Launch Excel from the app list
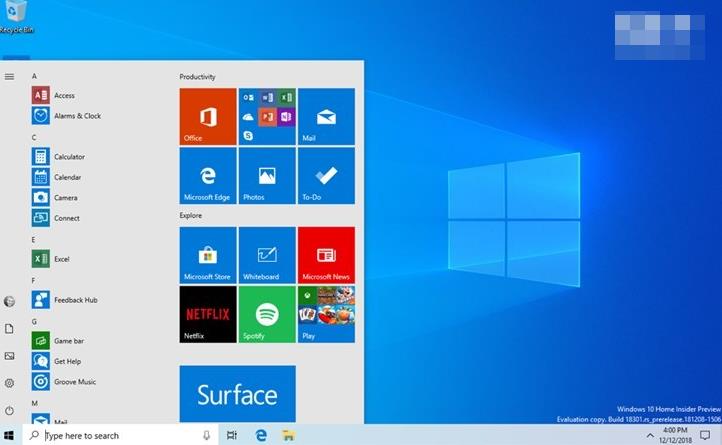 pyautogui.click(x=51, y=259)
